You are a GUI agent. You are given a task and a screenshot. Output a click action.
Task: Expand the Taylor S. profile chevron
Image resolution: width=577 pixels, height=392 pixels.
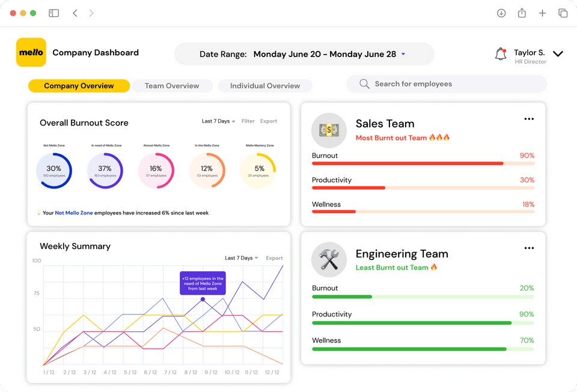click(558, 54)
